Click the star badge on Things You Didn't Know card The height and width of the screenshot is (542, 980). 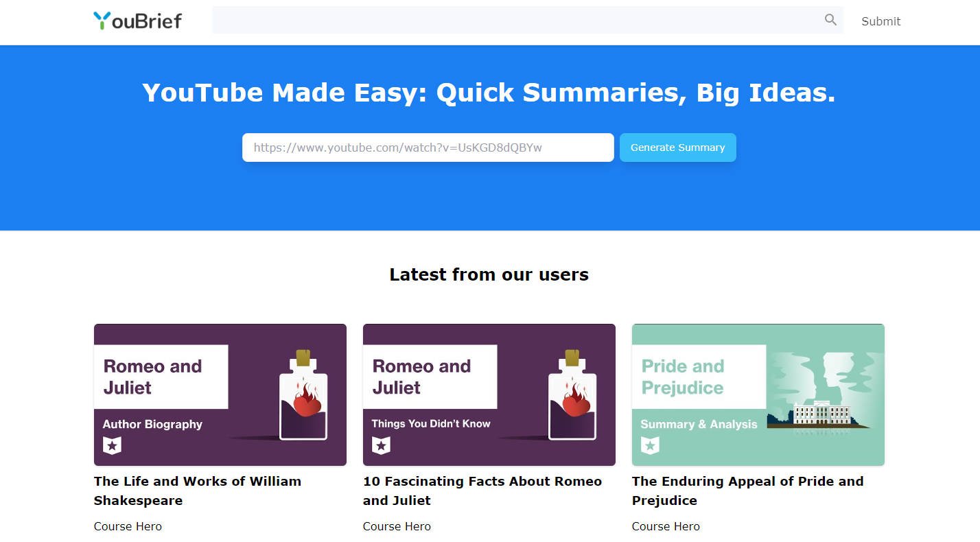(x=381, y=446)
